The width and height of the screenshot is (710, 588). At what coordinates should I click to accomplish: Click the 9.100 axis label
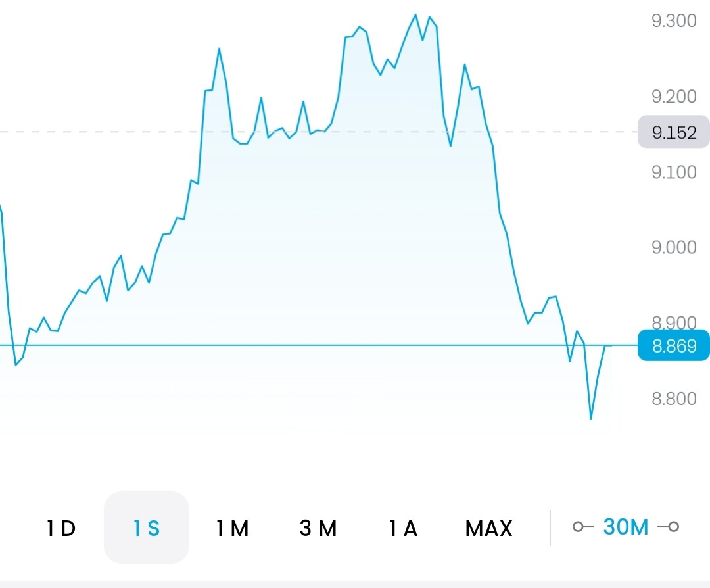(674, 172)
